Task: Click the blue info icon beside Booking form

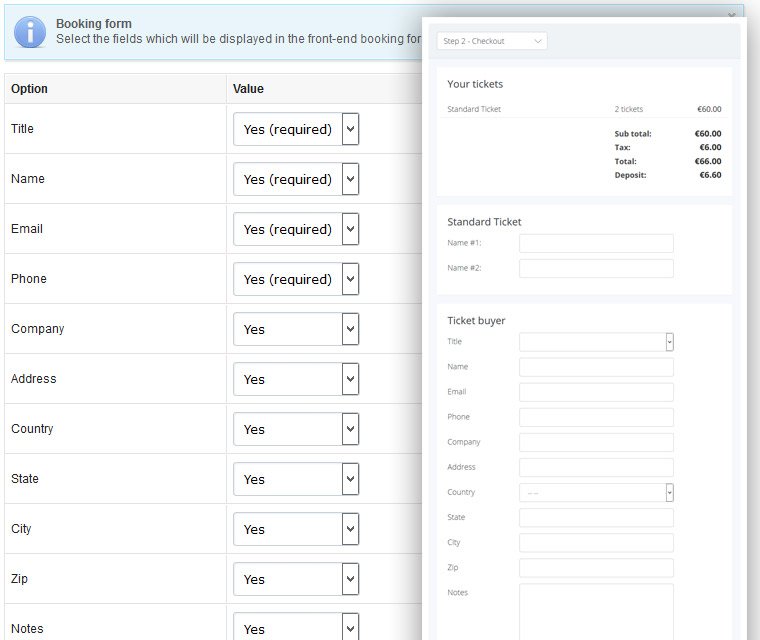Action: pos(30,32)
